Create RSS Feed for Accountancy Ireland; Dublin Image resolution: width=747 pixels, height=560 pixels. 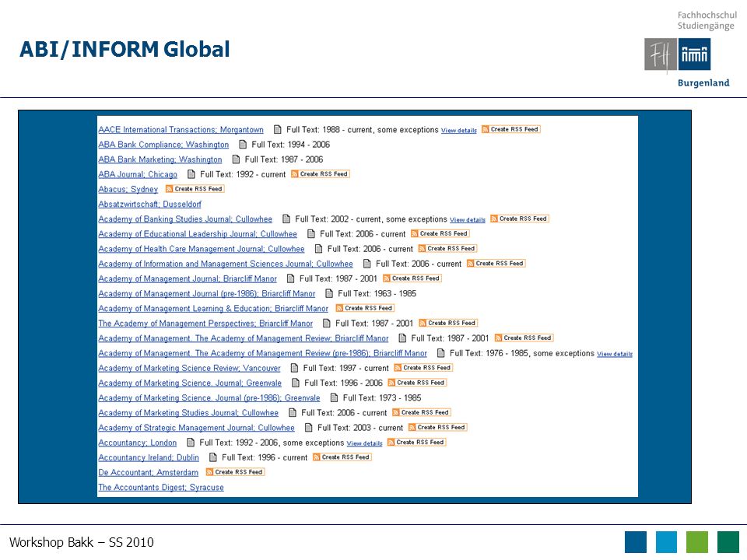click(342, 457)
